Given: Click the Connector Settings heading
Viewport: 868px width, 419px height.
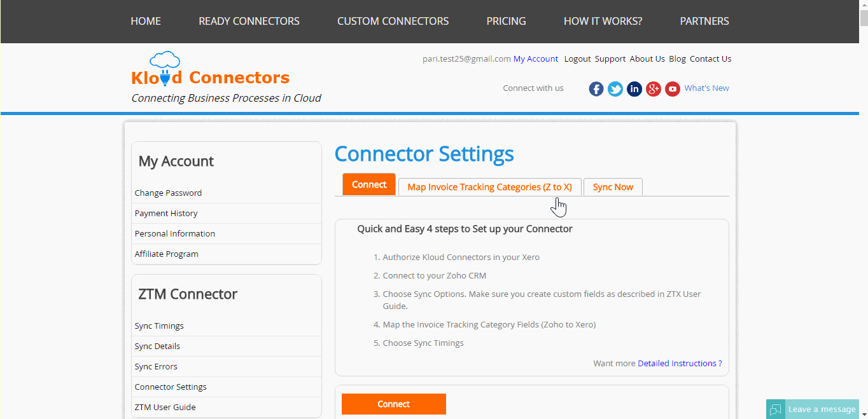Looking at the screenshot, I should [424, 154].
